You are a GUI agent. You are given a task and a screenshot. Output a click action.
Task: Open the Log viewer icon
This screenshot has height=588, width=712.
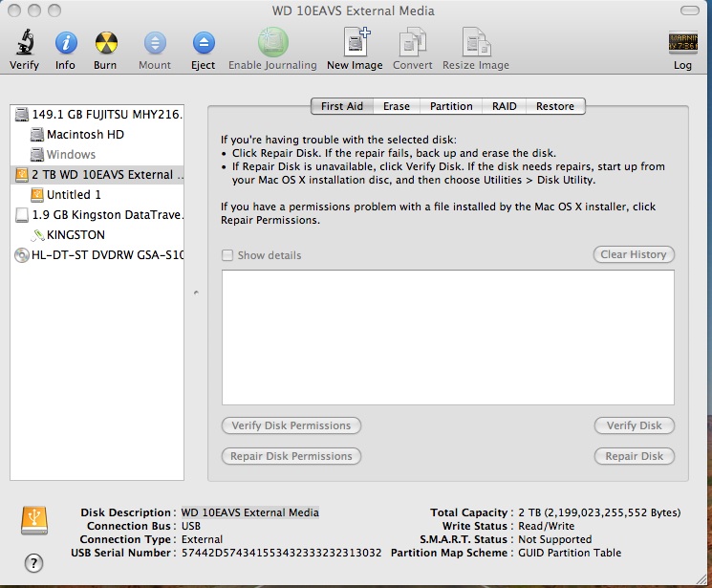coord(683,43)
